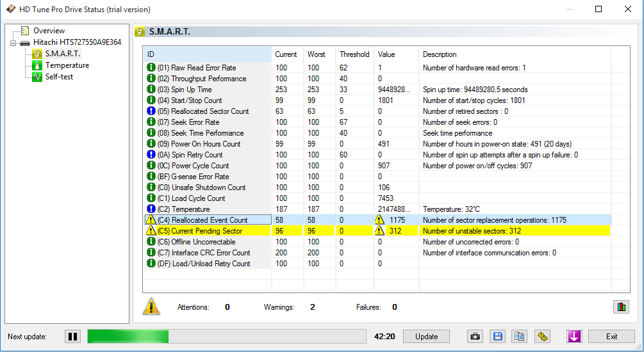Screen dimensions: 644x352
Task: Click the Power On Hours Count icon
Action: [151, 143]
